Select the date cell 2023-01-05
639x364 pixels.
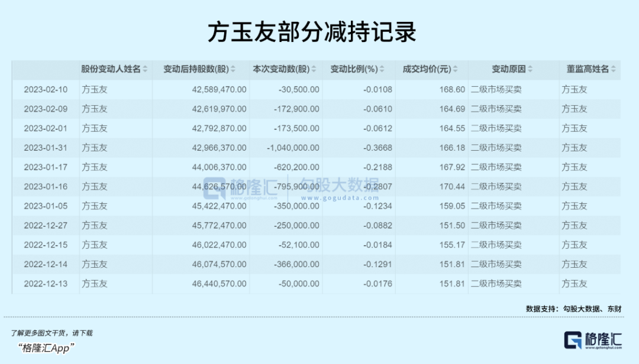(x=46, y=206)
